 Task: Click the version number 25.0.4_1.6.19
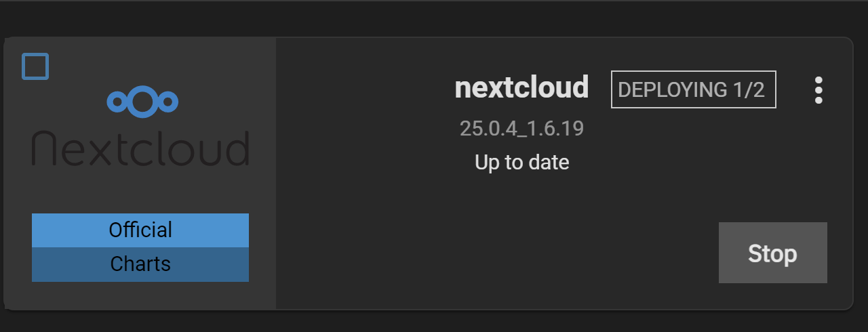[521, 129]
